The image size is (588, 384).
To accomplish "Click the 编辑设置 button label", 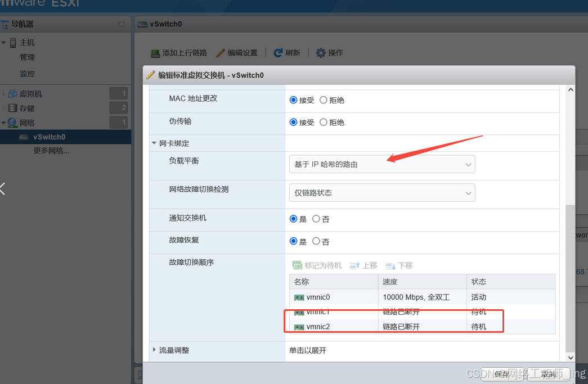I will click(x=243, y=53).
